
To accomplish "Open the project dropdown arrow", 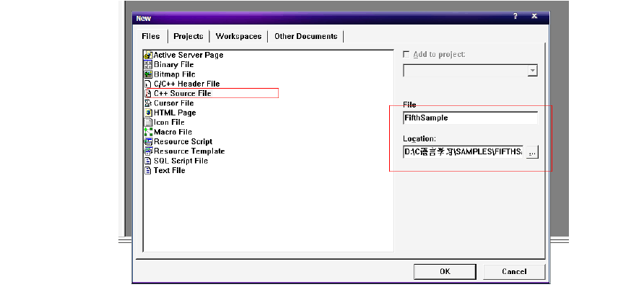I will click(532, 71).
